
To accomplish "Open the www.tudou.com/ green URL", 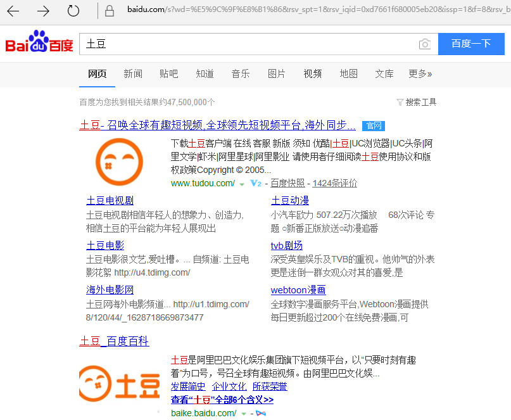I will (203, 183).
